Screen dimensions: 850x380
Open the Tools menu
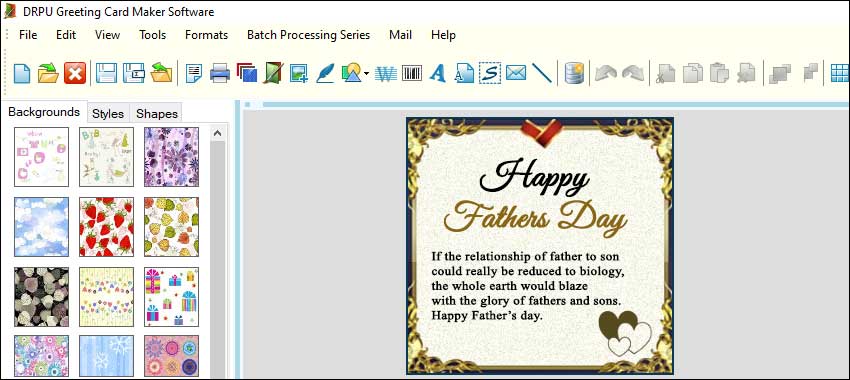click(x=152, y=35)
